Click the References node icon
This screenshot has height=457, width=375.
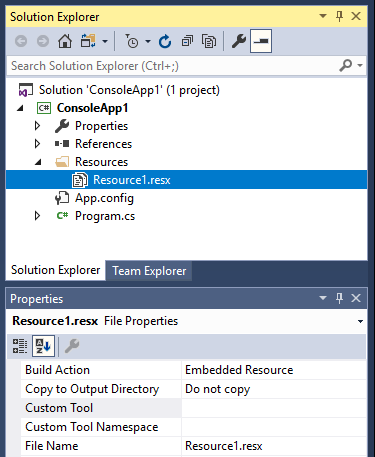point(62,144)
